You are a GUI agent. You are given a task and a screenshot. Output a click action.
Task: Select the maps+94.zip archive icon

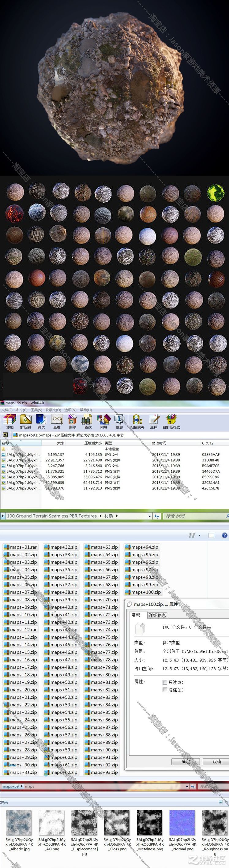click(127, 547)
